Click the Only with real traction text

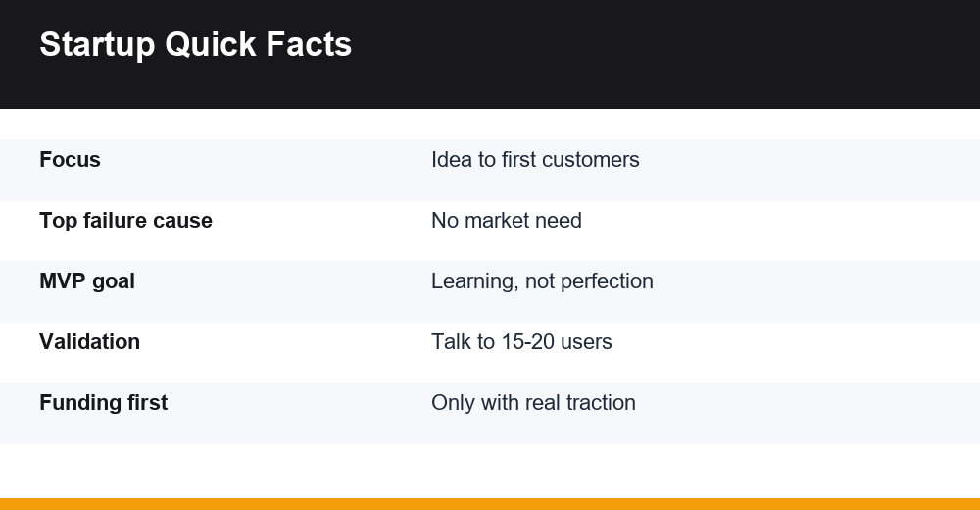tap(533, 402)
